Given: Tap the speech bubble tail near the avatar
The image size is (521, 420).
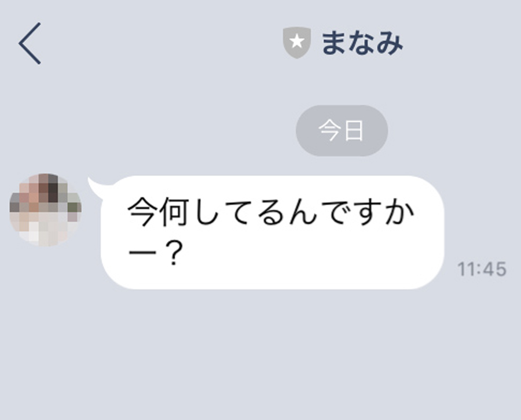Looking at the screenshot, I should (x=97, y=187).
